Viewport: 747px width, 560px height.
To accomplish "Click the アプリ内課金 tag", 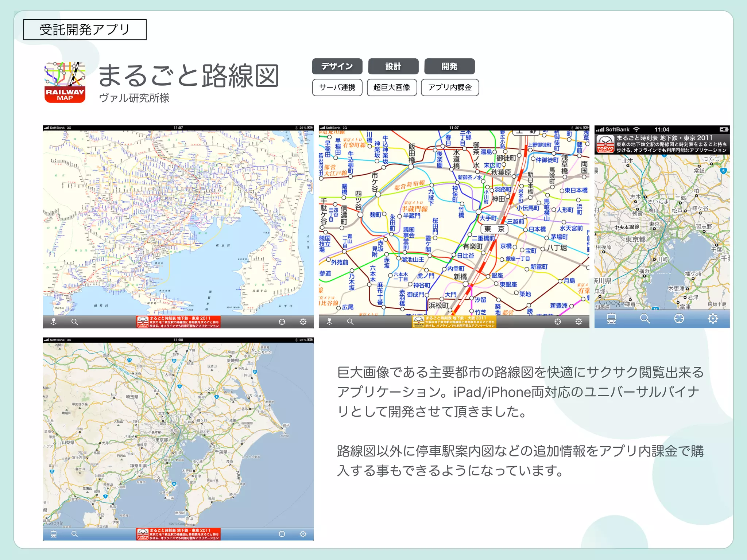I will [450, 87].
